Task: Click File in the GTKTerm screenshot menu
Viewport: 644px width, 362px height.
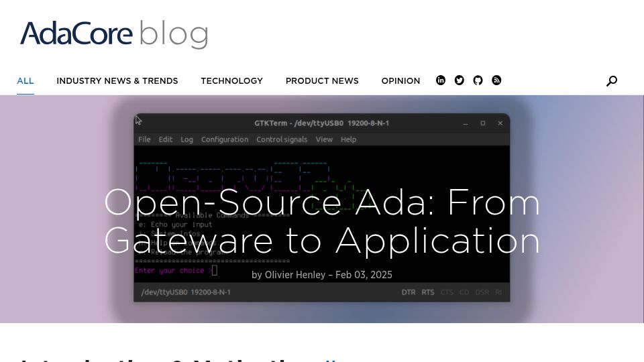Action: tap(144, 139)
